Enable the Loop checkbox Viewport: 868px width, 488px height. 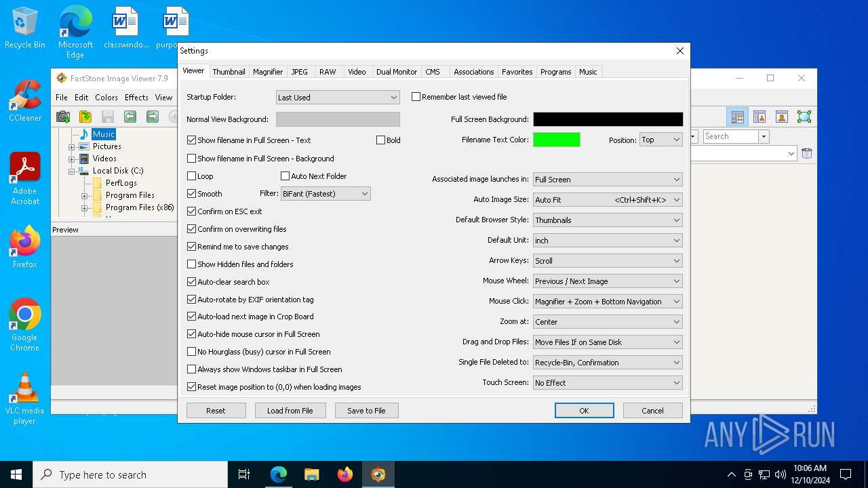[x=192, y=176]
